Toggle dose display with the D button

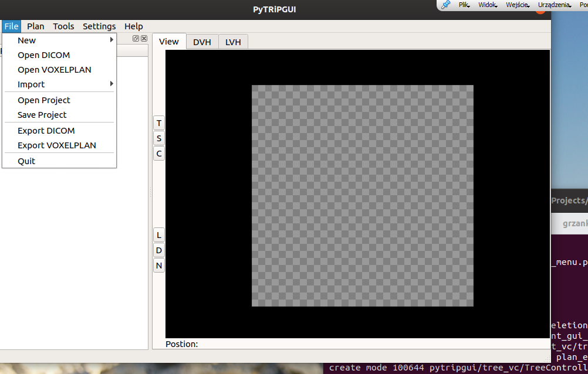(x=158, y=250)
